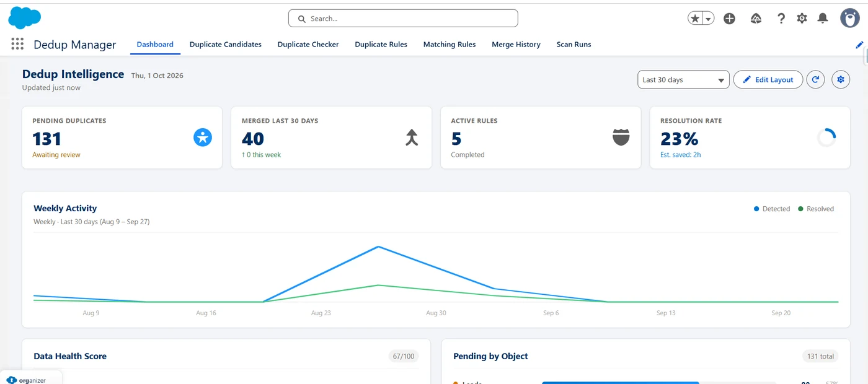The width and height of the screenshot is (868, 384).
Task: Open the Last 30 days date range dropdown
Action: 683,79
